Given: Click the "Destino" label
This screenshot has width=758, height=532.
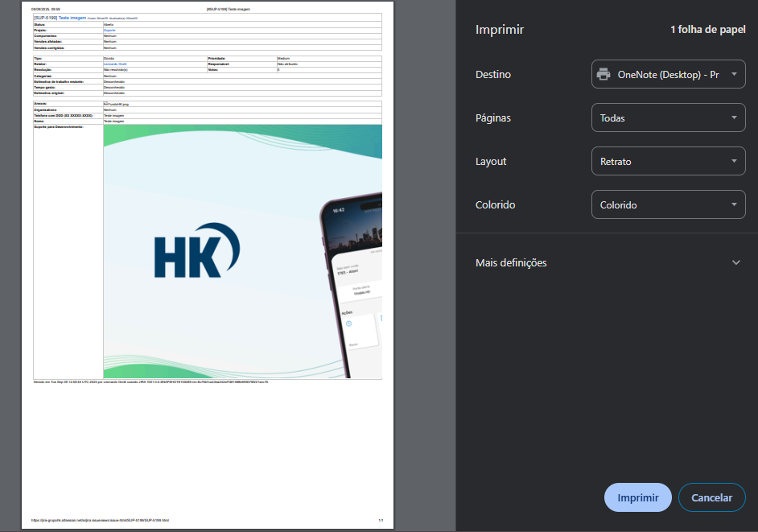Looking at the screenshot, I should click(493, 75).
